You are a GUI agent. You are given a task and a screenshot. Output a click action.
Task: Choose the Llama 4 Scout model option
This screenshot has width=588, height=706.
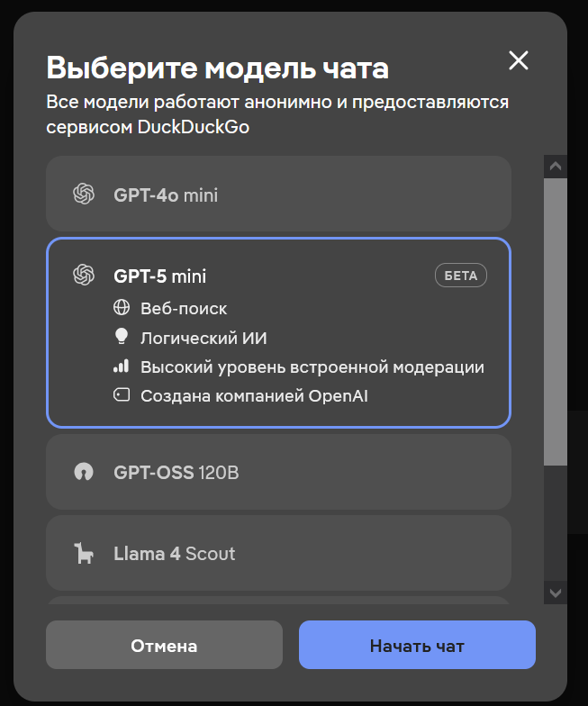pos(278,553)
